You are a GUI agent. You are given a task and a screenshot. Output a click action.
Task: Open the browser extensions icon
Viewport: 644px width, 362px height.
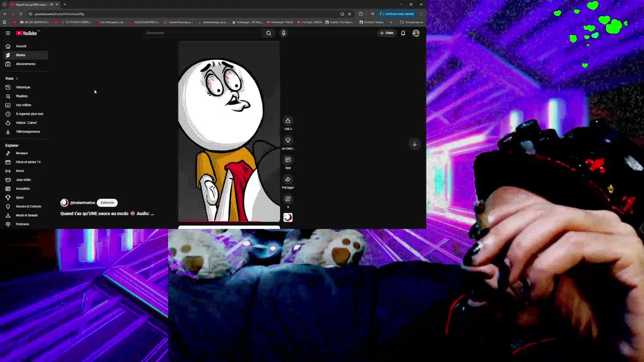tap(361, 14)
